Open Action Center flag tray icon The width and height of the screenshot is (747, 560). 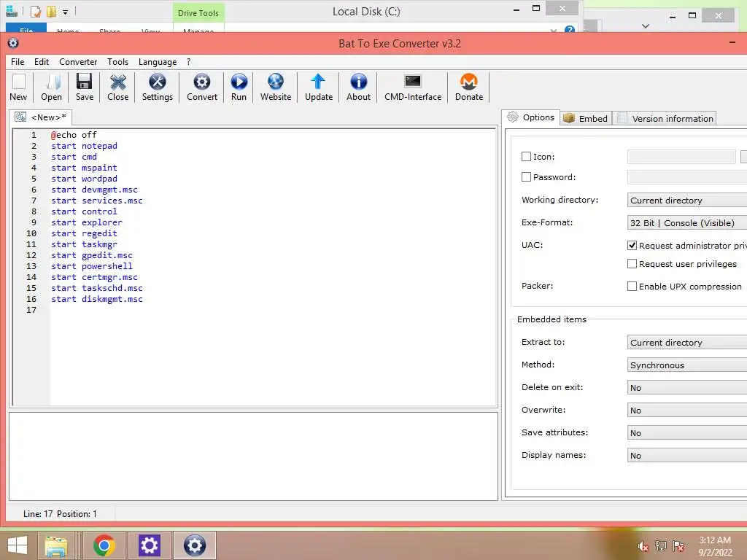click(678, 546)
